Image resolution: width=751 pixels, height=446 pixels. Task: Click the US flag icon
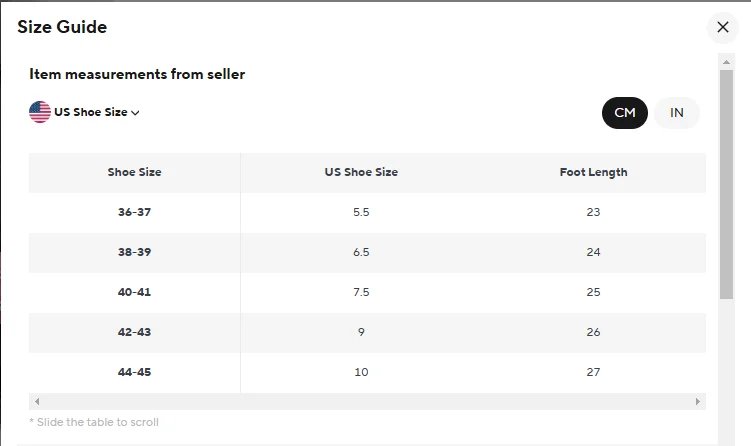(40, 112)
